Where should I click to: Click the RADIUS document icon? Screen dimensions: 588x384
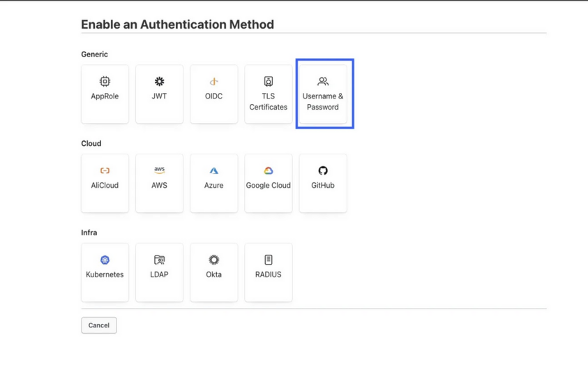(x=268, y=260)
